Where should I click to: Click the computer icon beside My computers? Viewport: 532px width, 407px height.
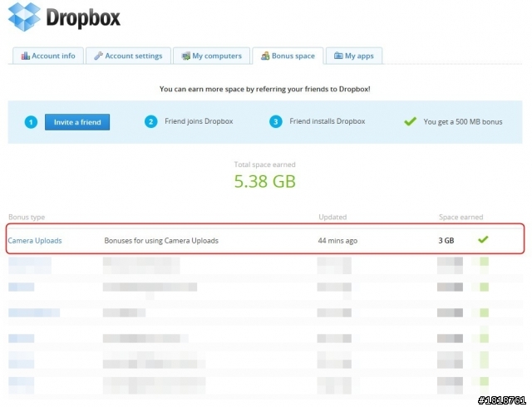coord(185,56)
